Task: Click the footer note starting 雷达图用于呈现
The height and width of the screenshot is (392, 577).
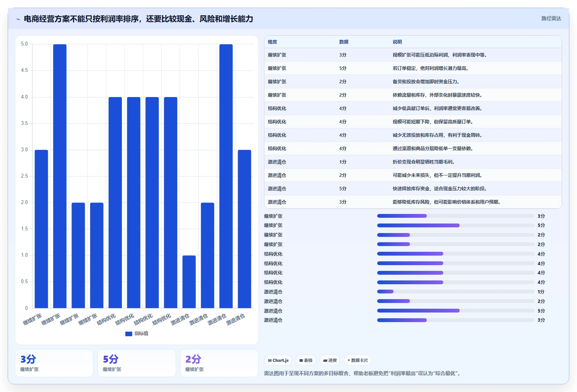Action: click(x=363, y=373)
